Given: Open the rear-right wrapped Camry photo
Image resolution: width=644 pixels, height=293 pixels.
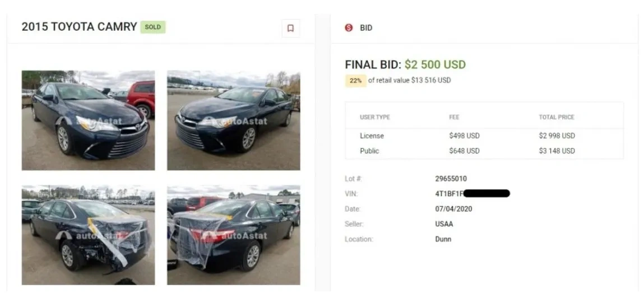Looking at the screenshot, I should pyautogui.click(x=233, y=235).
